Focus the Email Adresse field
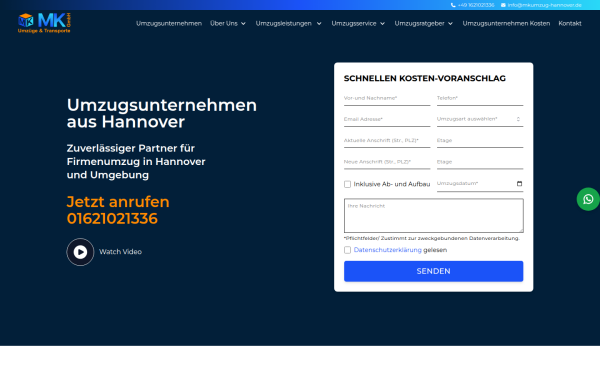This screenshot has width=600, height=375. pyautogui.click(x=387, y=119)
